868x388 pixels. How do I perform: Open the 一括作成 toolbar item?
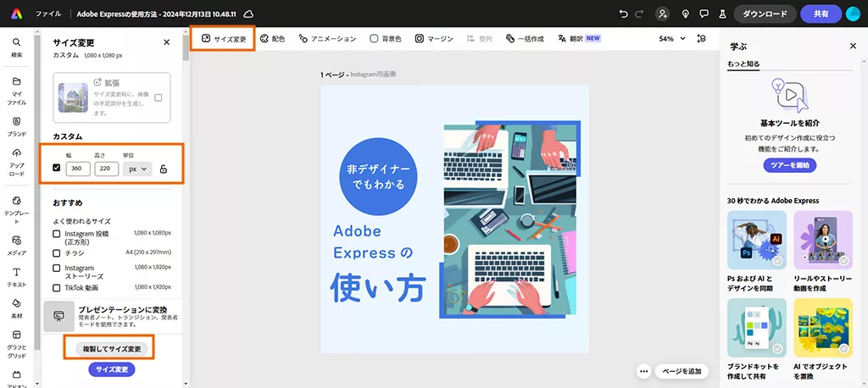tap(524, 39)
